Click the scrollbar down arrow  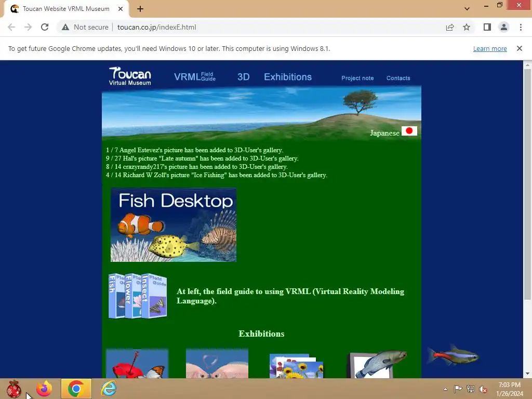[x=527, y=374]
